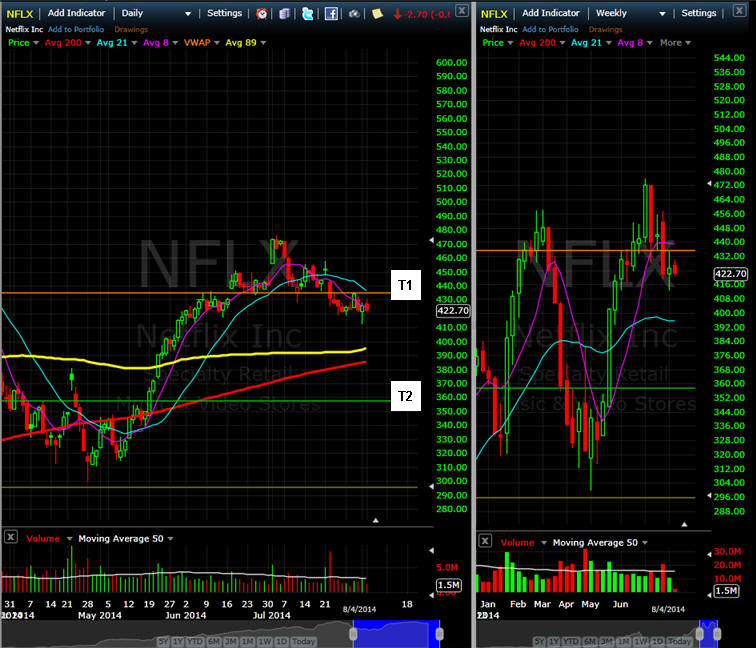Click the blue selected range in daily navigator
756x648 pixels.
(396, 634)
